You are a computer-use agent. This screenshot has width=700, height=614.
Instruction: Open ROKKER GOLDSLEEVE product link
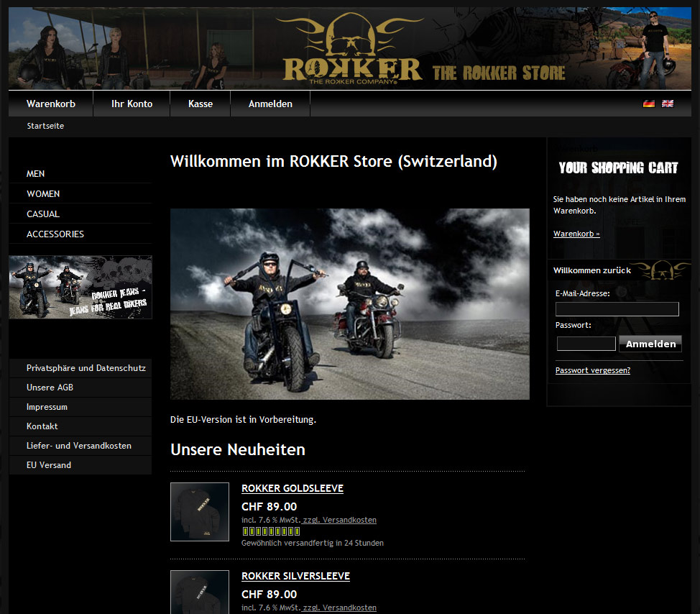(x=293, y=488)
